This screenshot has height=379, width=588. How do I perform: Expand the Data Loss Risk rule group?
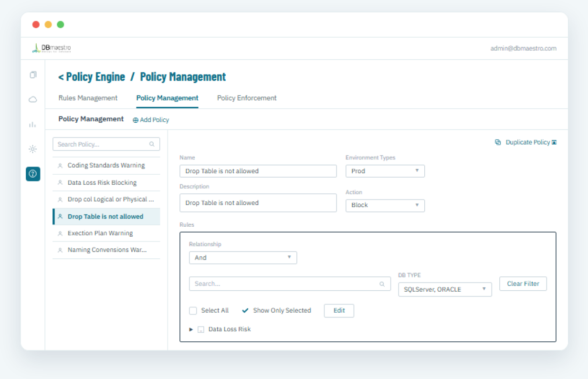pos(191,329)
